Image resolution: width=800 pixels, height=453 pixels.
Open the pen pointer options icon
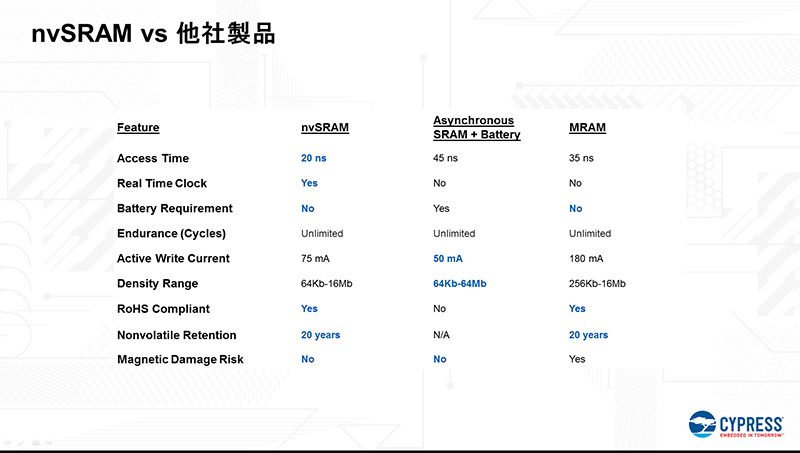tap(21, 442)
